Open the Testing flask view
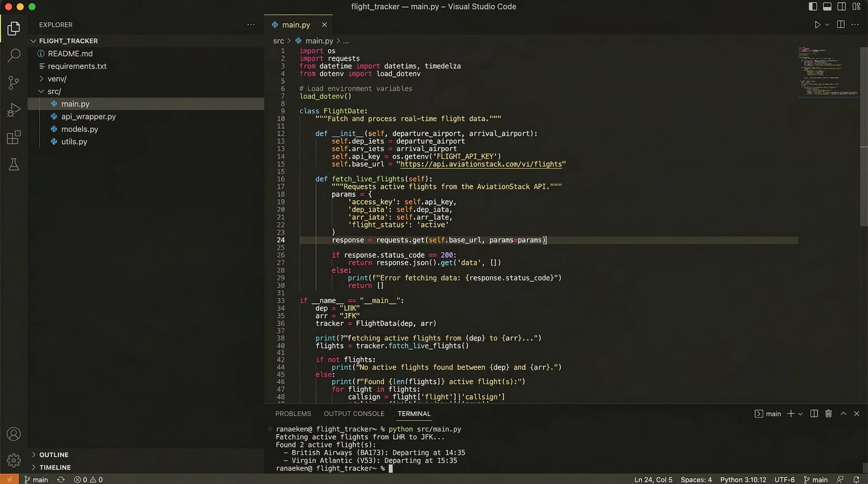 click(14, 164)
